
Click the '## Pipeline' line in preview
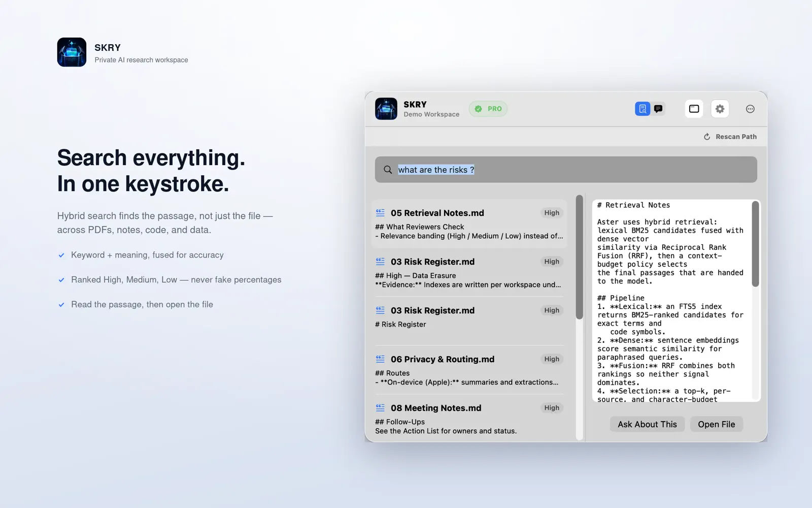[x=621, y=298]
